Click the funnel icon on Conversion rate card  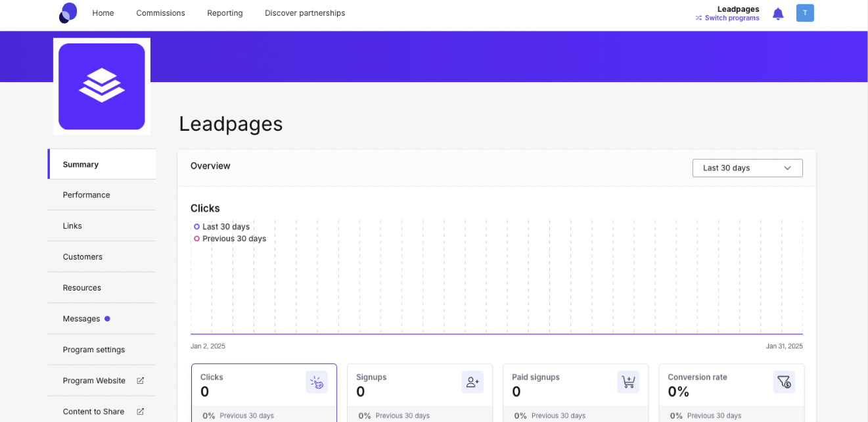point(784,381)
